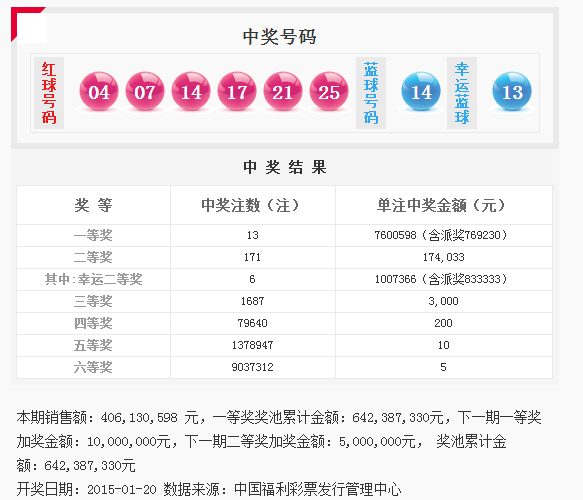
Task: Click the second prize count 171
Action: 252,257
